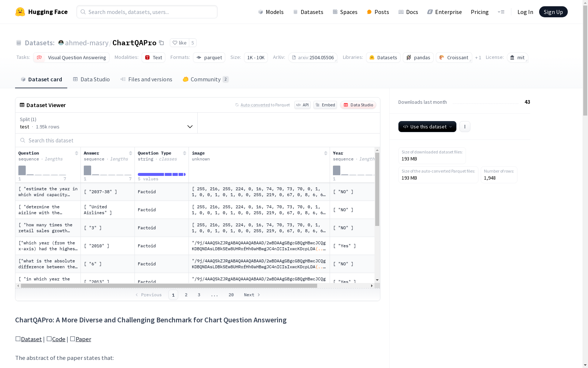The height and width of the screenshot is (368, 588).
Task: Open the Dataset link in the card
Action: point(31,339)
